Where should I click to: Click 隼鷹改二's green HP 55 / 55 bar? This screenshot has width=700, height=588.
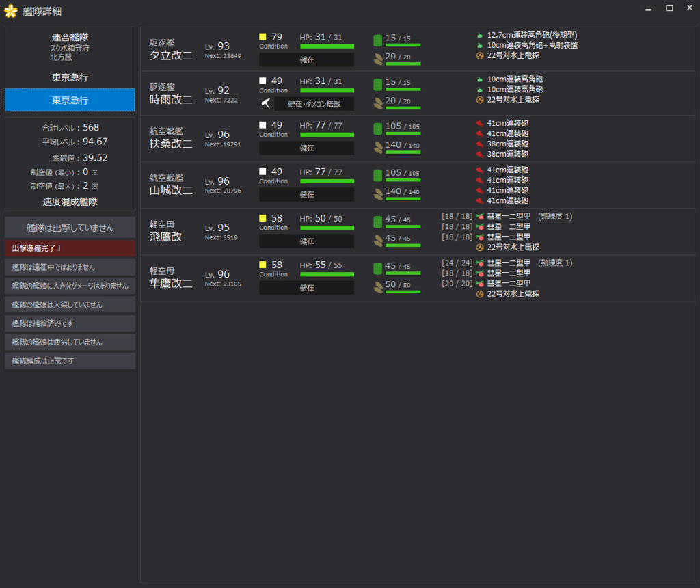pos(327,275)
